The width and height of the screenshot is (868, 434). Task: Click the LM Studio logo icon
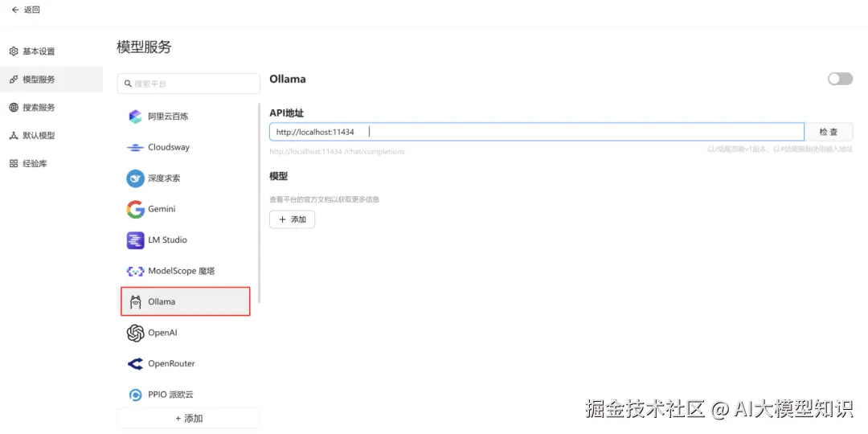point(135,240)
